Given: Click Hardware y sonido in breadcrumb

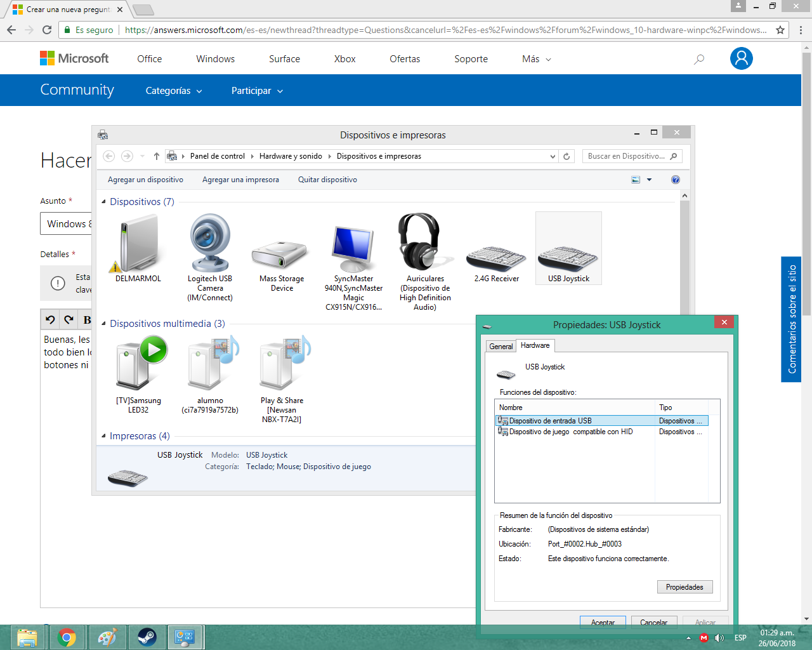Looking at the screenshot, I should tap(291, 156).
